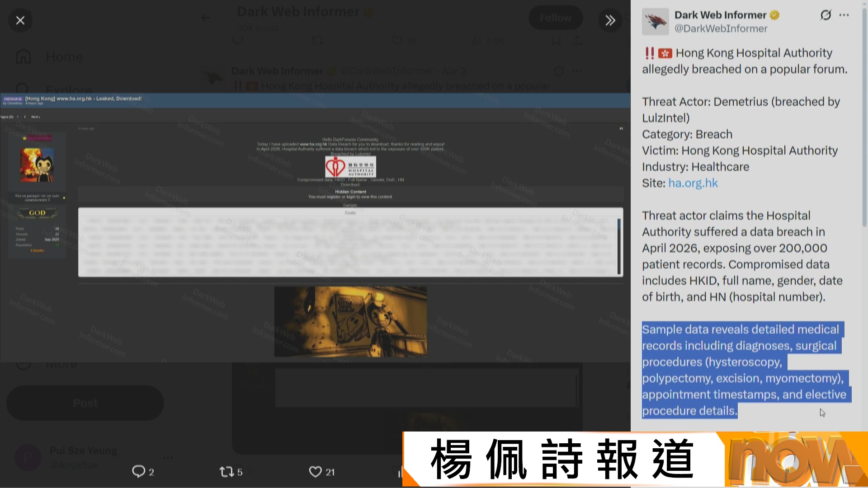Click the Bendy cartoon signature image

pyautogui.click(x=350, y=321)
